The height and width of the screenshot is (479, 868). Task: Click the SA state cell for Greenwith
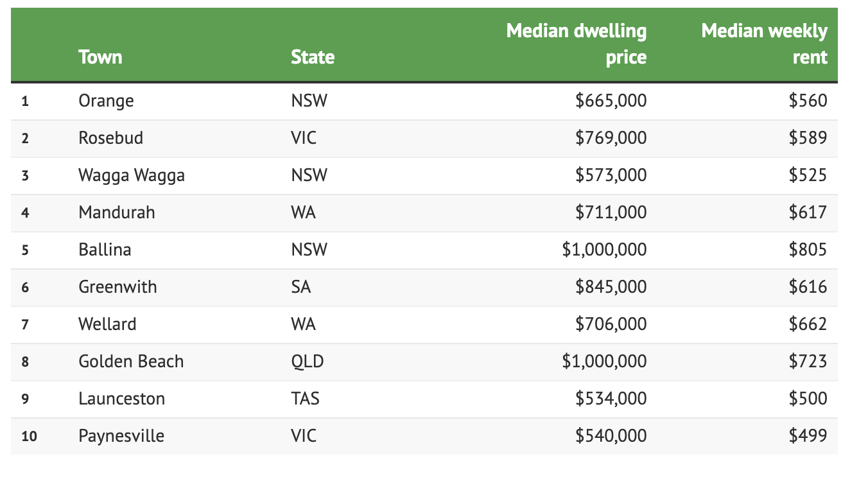coord(300,287)
